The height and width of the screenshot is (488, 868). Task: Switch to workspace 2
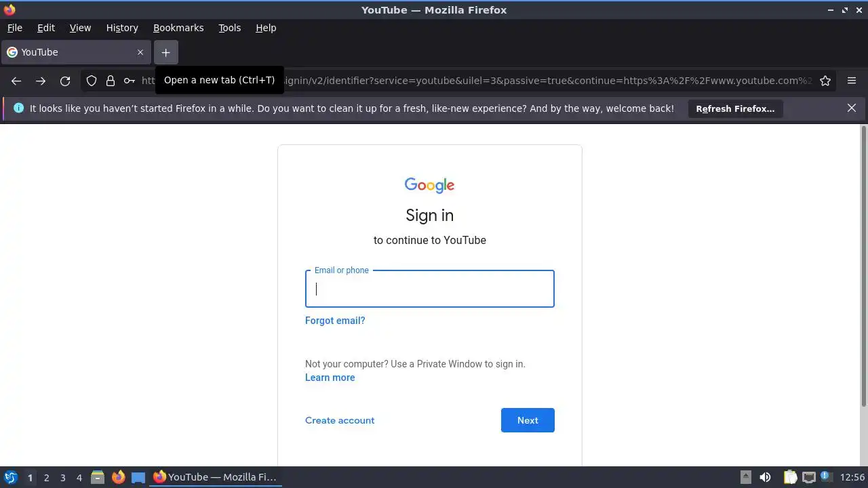coord(46,477)
